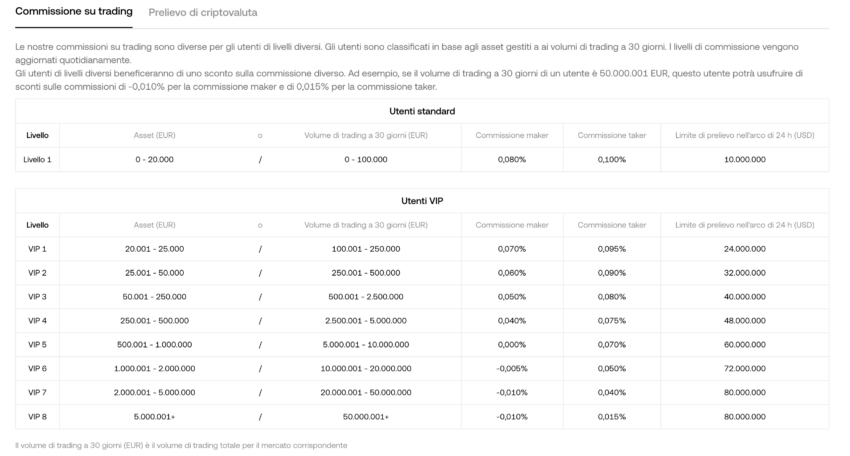This screenshot has width=850, height=456.
Task: Switch to Prelievo di criptovaluta tab
Action: click(203, 12)
